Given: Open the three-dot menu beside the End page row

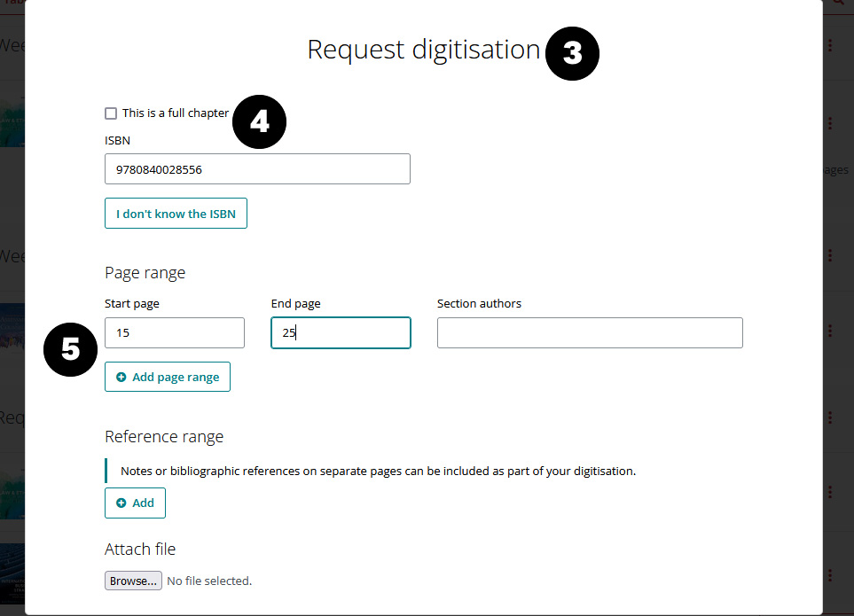Looking at the screenshot, I should coord(830,331).
